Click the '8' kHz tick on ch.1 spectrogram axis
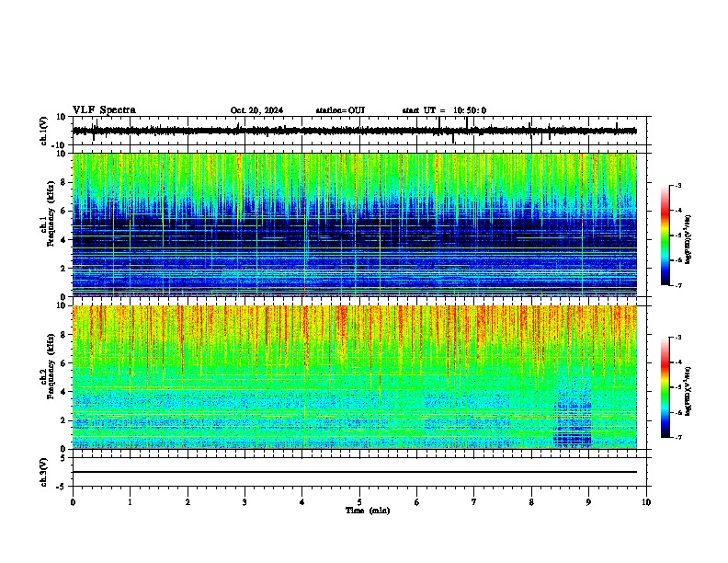Screen dimensions: 728x563 [63, 182]
